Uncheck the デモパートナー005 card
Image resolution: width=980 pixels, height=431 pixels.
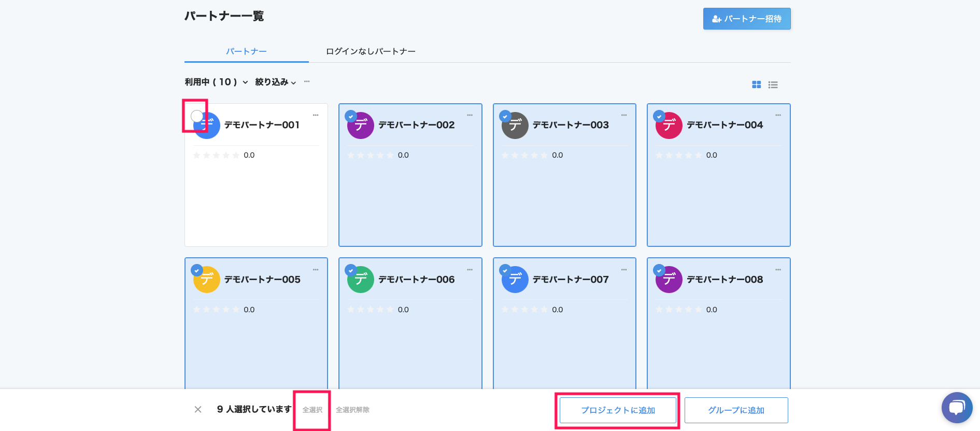[196, 270]
